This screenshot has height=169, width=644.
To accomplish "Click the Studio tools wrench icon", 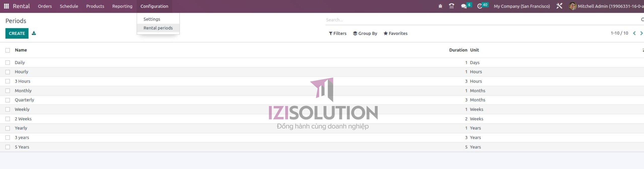I will tap(559, 6).
